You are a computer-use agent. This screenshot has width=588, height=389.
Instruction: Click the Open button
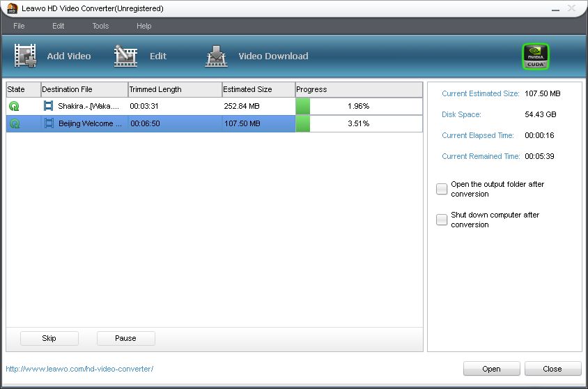pos(492,369)
